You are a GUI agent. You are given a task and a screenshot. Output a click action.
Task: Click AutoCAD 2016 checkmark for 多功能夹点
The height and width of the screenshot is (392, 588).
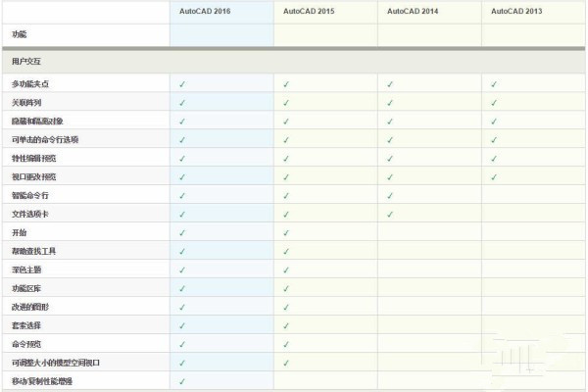(182, 84)
